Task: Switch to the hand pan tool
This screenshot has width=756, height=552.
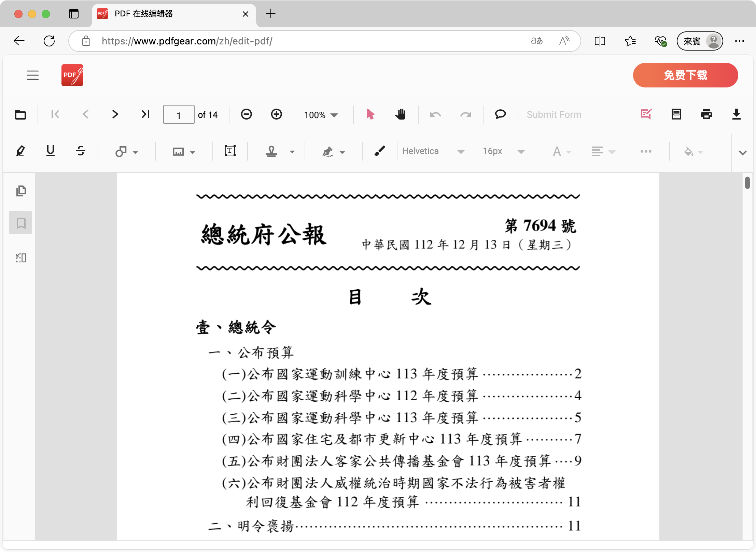Action: [400, 114]
